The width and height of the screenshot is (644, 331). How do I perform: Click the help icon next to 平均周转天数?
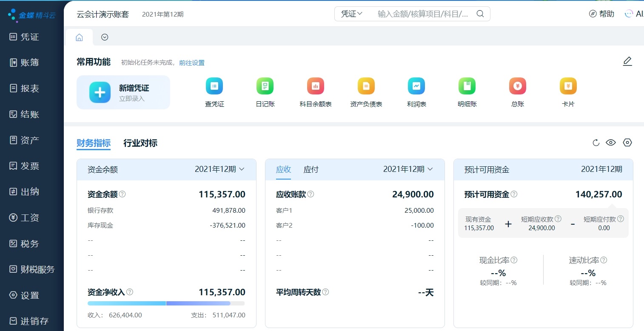(325, 292)
